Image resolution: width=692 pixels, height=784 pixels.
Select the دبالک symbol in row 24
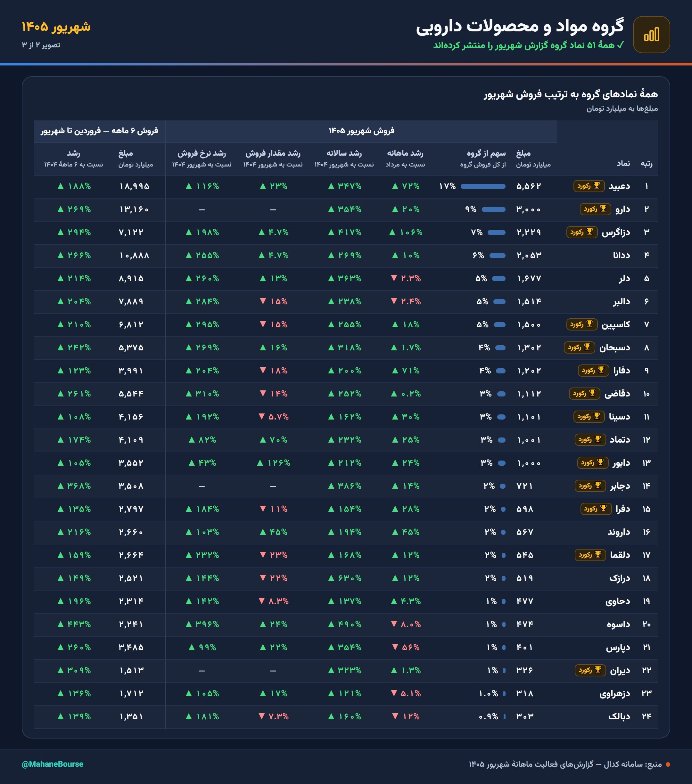click(x=619, y=716)
